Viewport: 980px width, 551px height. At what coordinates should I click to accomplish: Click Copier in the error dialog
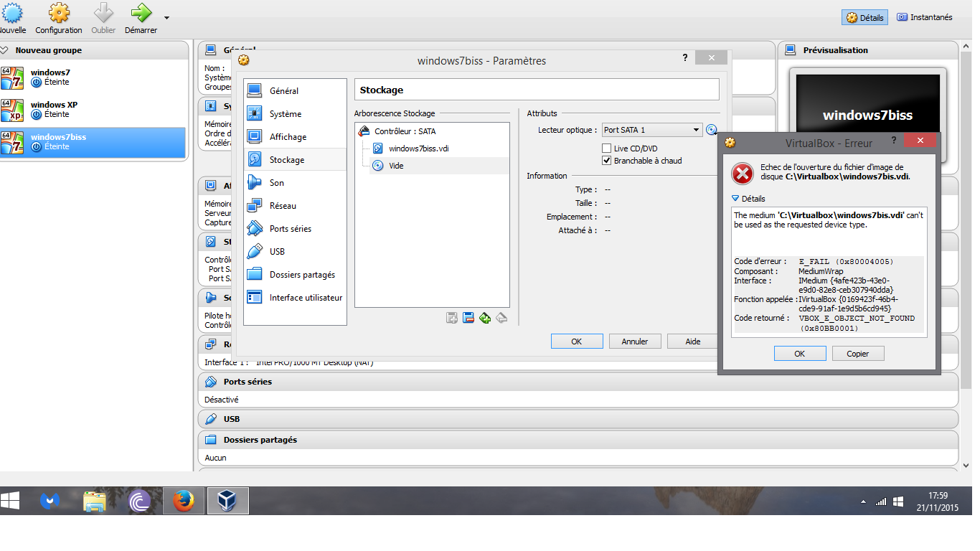tap(857, 354)
